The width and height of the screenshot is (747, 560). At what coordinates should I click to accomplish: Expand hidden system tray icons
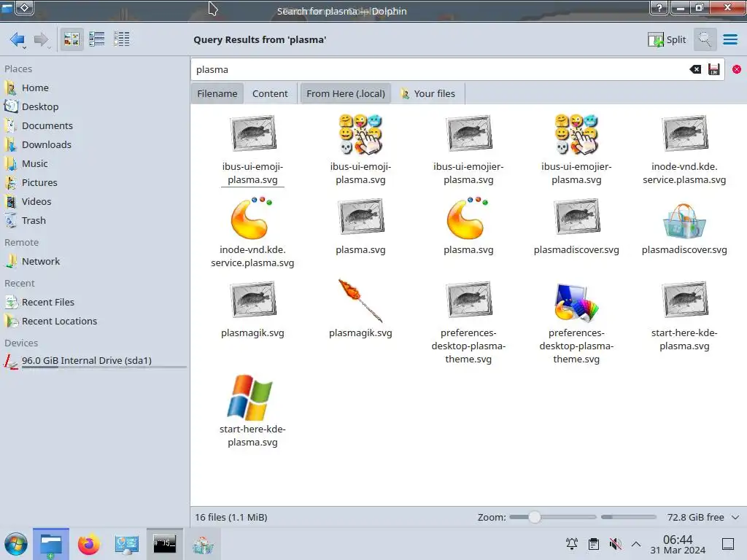click(x=636, y=544)
